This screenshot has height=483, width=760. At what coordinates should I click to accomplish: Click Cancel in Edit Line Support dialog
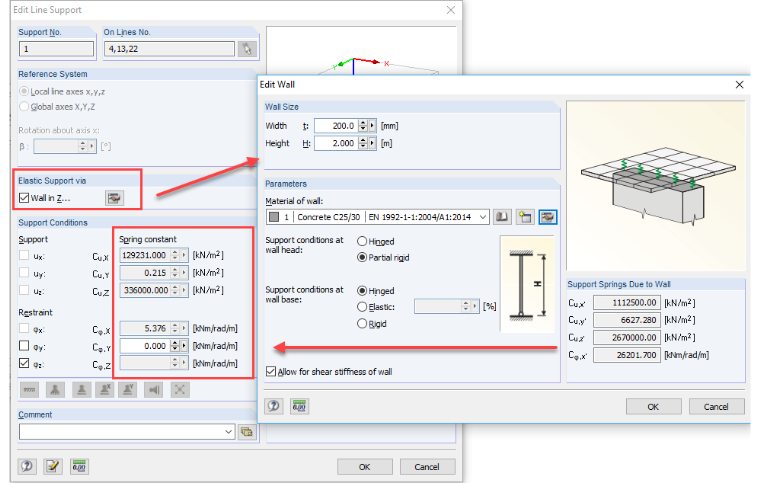427,467
